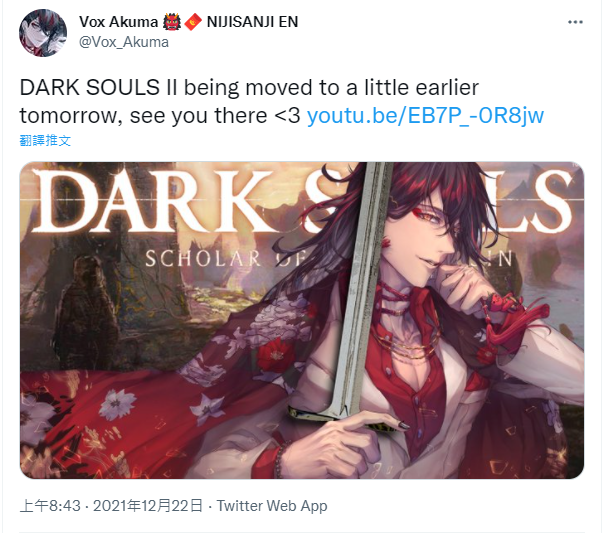Click the NIJISANJI EN name text
This screenshot has width=603, height=533.
pos(252,22)
